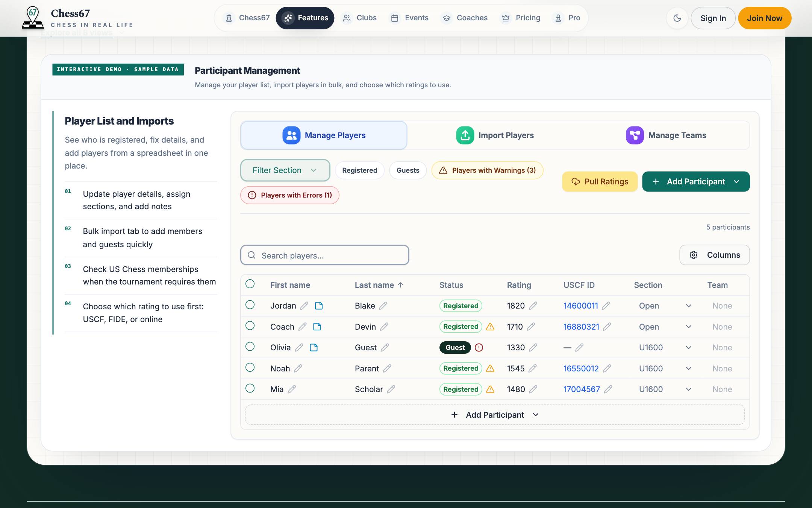Select Jordan Blake's row checkbox
This screenshot has width=812, height=508.
click(250, 305)
